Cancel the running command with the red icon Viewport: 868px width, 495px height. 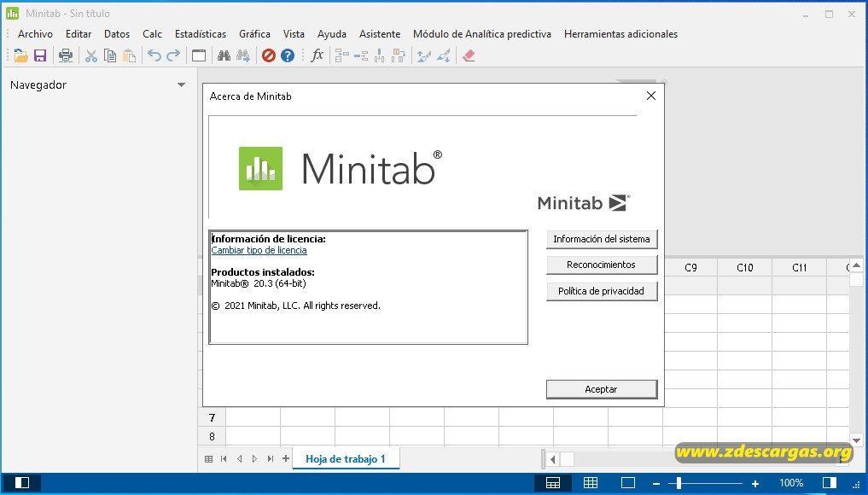pos(269,55)
